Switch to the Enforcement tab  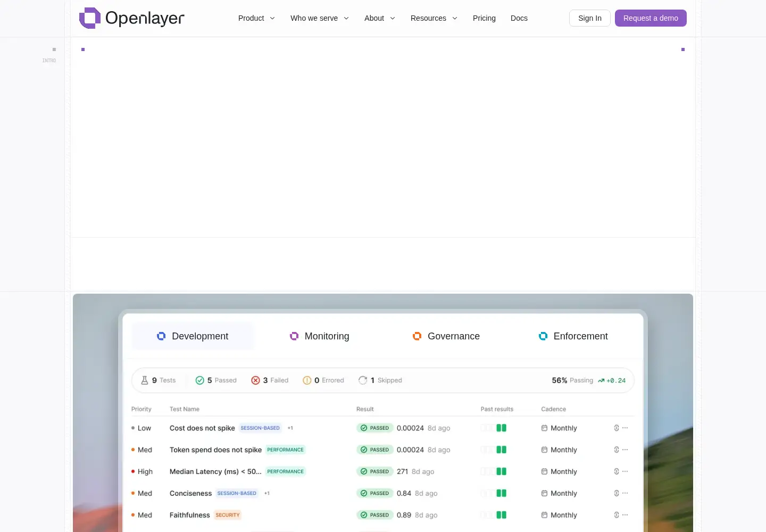click(573, 336)
